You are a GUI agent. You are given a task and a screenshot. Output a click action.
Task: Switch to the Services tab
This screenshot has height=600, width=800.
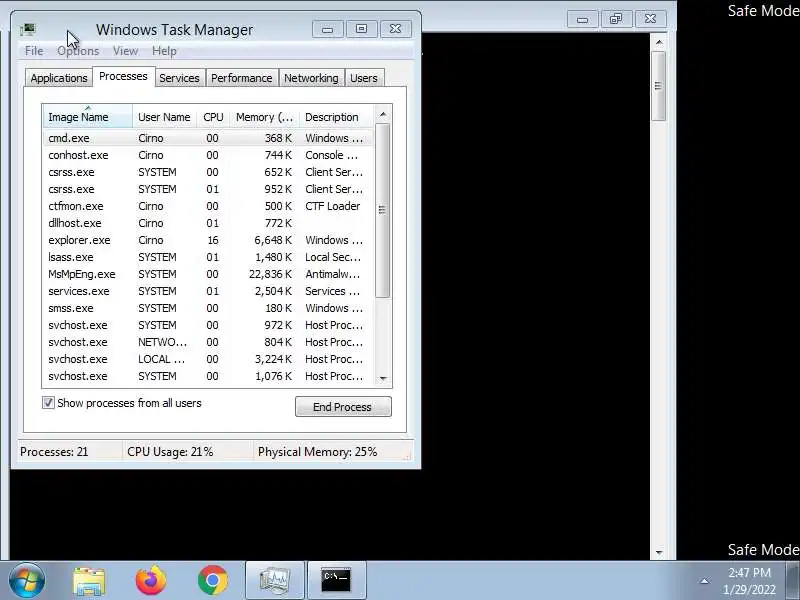[x=180, y=78]
